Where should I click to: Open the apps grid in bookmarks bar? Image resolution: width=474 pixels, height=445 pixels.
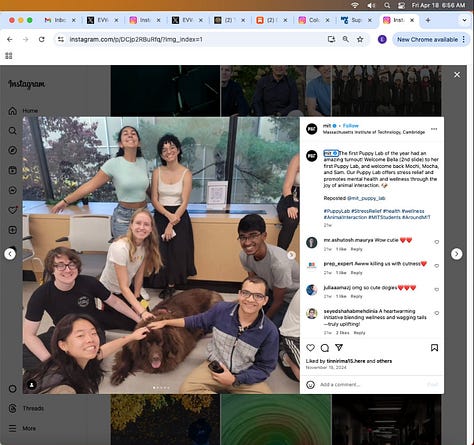pos(9,56)
